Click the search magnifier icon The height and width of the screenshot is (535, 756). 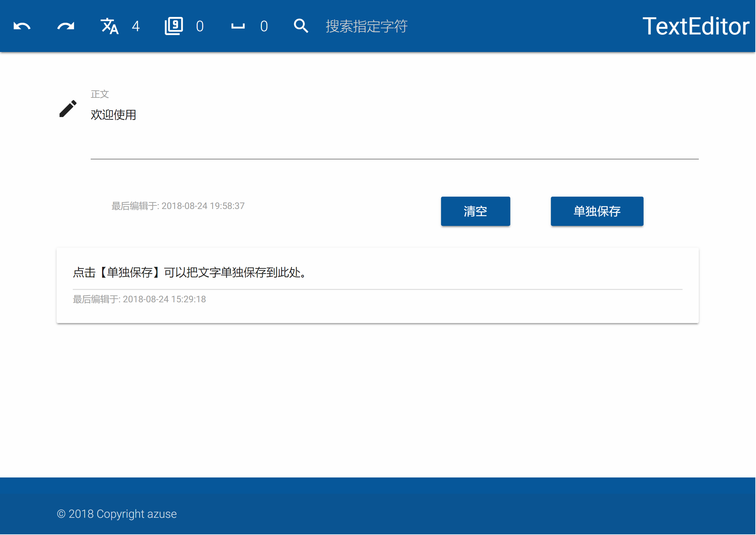[300, 26]
